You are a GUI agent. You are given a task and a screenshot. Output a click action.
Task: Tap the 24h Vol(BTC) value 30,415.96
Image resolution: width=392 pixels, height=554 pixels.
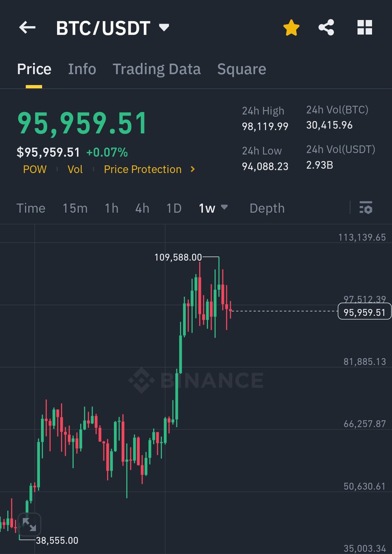pos(329,125)
